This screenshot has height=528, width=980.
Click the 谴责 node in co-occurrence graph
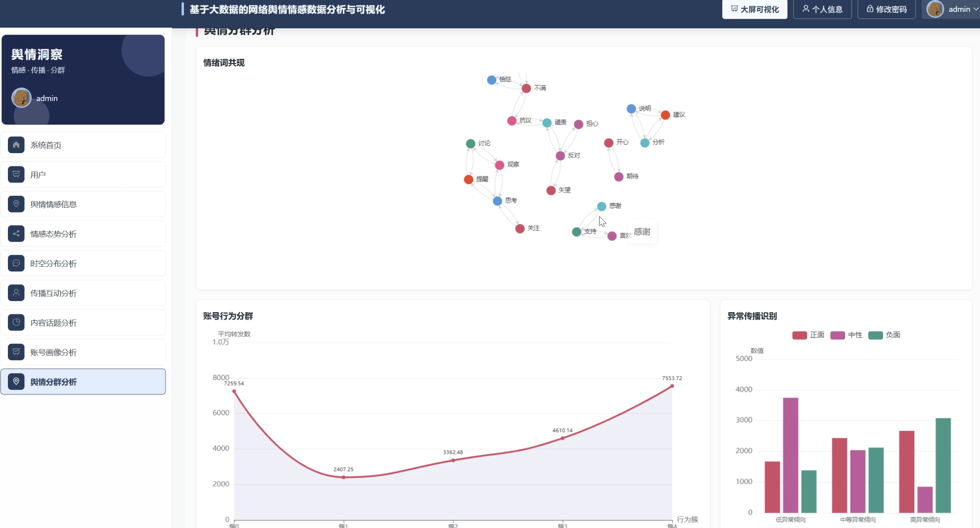[547, 123]
